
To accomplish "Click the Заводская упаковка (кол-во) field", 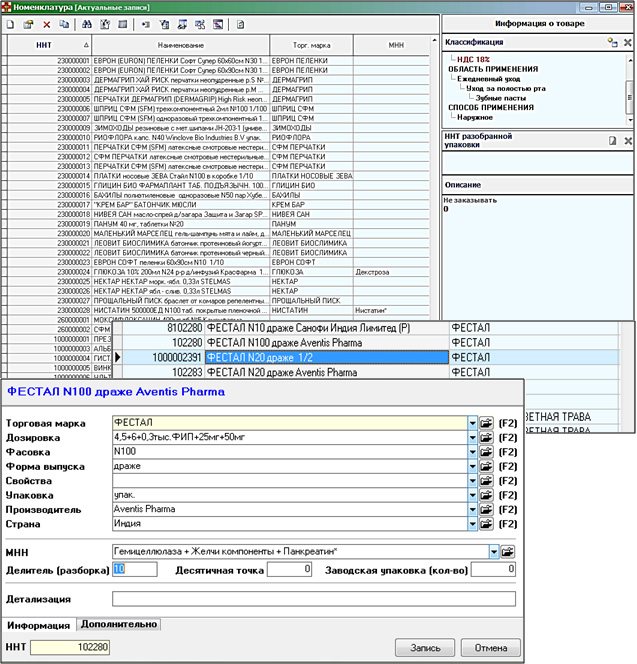I will [493, 569].
